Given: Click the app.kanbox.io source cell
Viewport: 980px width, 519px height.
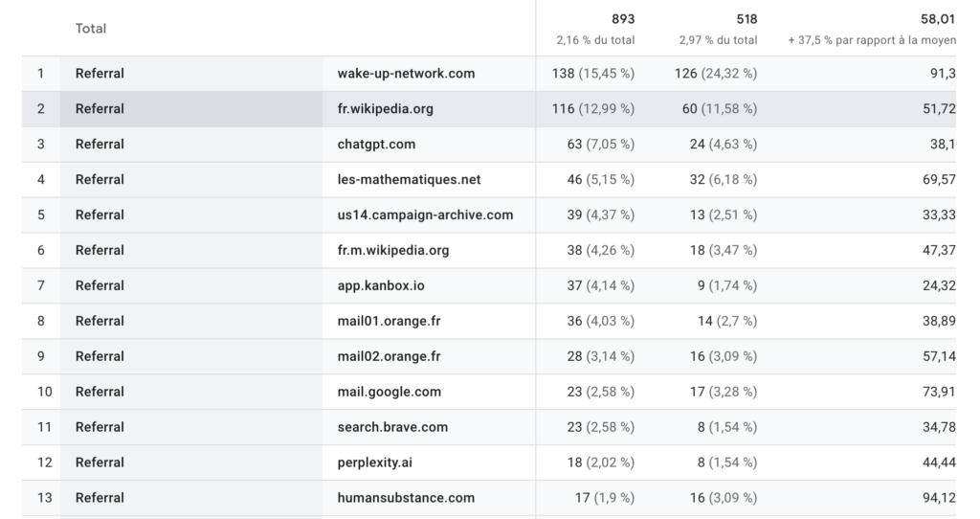Looking at the screenshot, I should point(380,285).
